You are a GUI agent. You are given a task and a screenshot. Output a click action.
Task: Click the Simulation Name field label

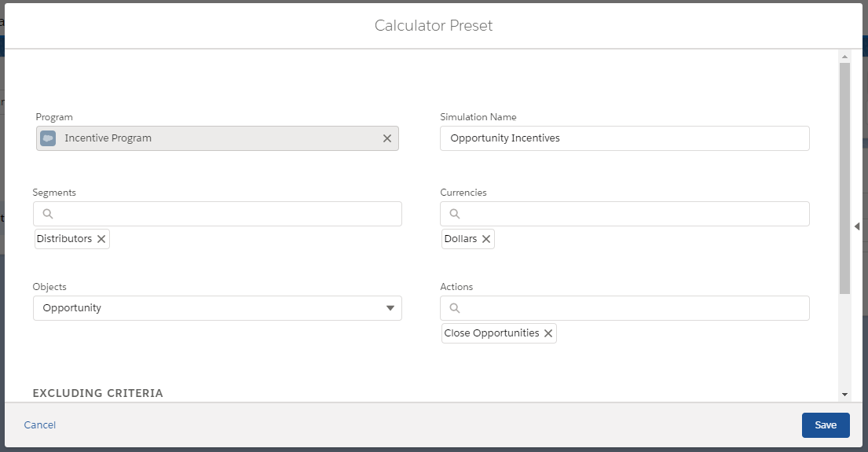478,117
